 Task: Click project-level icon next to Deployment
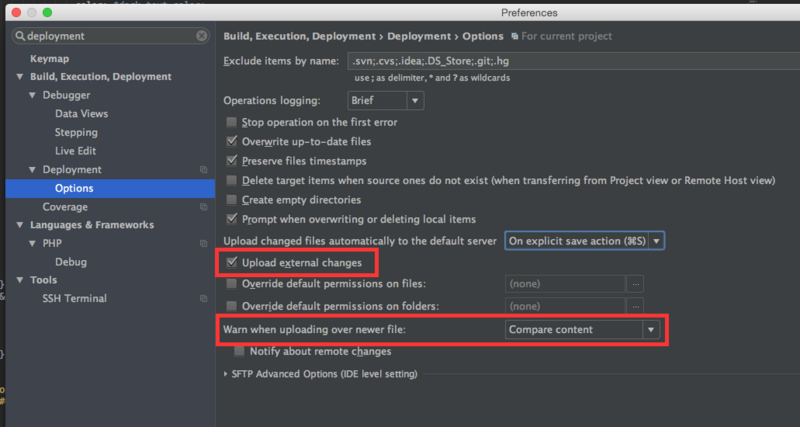pyautogui.click(x=204, y=170)
